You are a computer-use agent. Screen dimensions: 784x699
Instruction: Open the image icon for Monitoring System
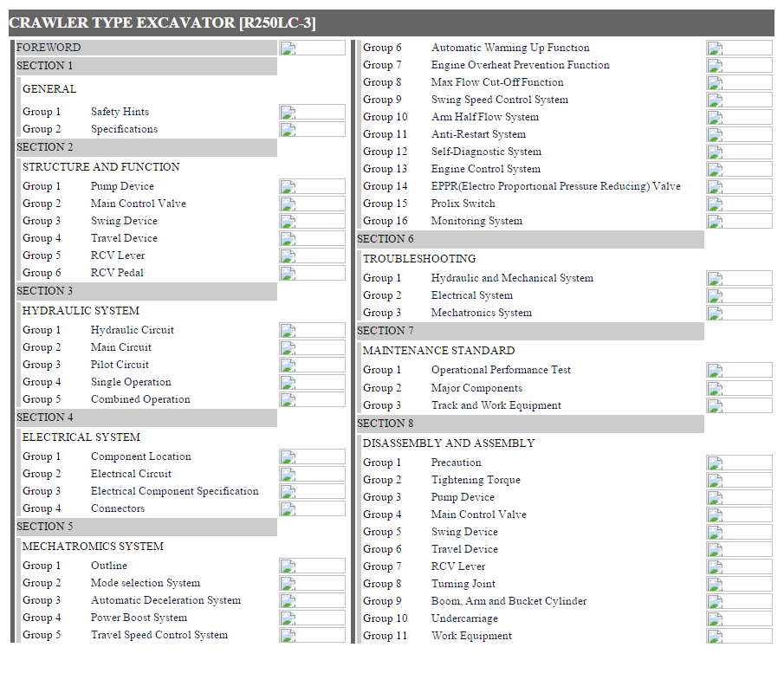pyautogui.click(x=739, y=221)
